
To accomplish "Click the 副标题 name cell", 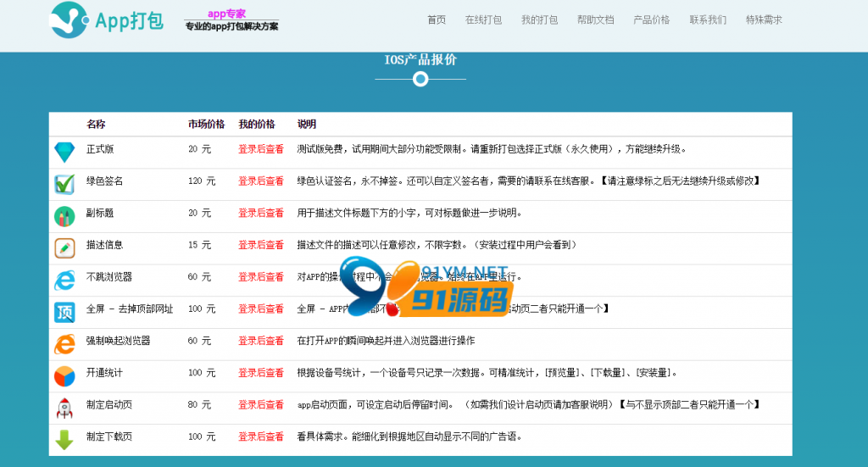I will (x=100, y=213).
